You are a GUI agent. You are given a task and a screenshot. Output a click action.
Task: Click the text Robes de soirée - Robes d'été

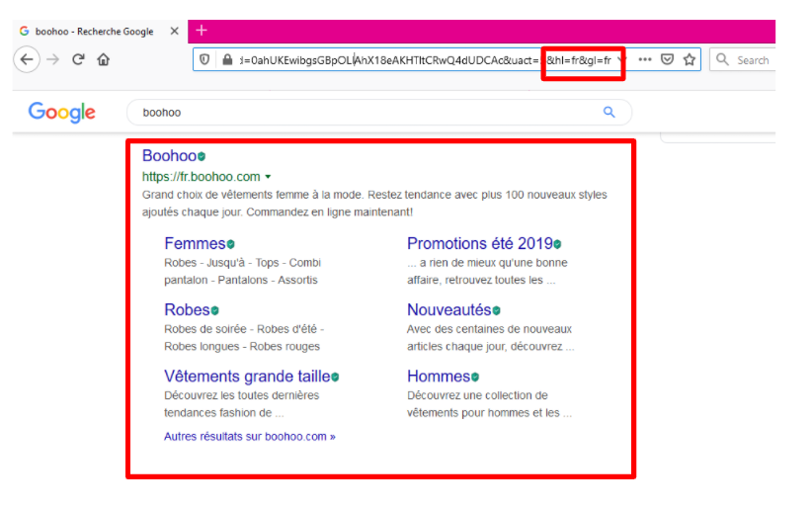point(244,329)
